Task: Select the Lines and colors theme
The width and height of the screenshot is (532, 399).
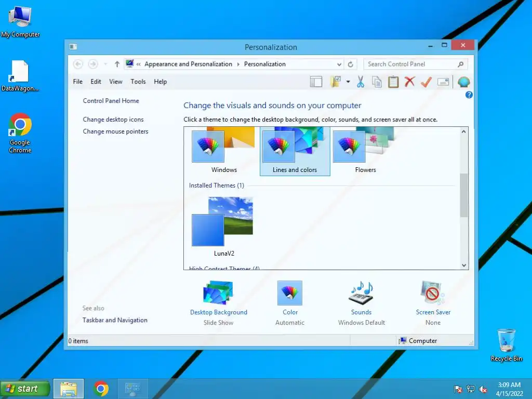Action: click(295, 151)
